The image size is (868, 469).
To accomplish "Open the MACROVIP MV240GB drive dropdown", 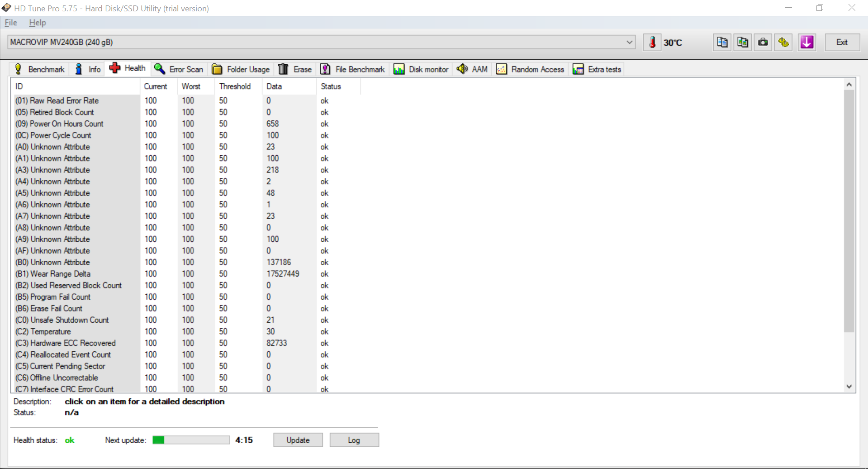I will (322, 42).
